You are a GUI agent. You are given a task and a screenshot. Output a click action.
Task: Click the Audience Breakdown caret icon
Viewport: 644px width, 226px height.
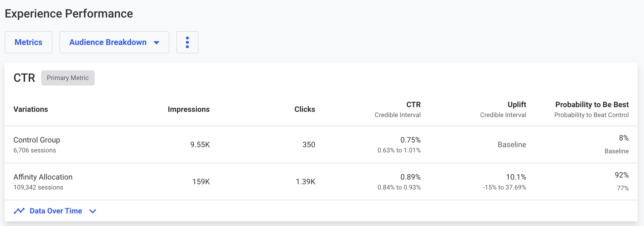point(157,42)
